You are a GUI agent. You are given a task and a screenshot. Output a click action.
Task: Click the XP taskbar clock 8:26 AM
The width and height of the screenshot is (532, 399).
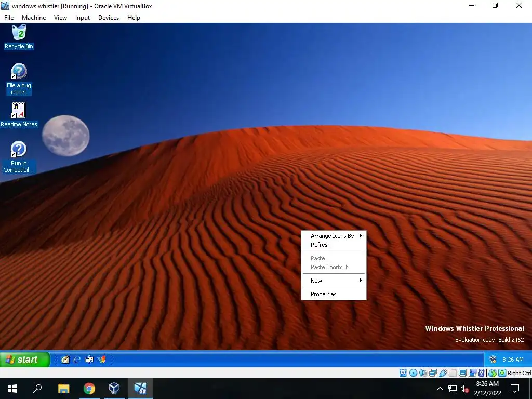tap(513, 360)
